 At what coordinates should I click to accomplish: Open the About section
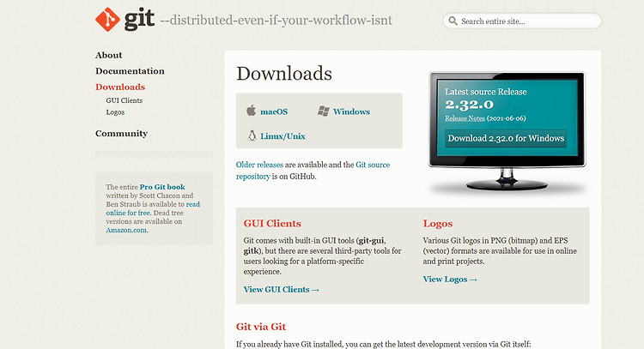click(x=108, y=55)
